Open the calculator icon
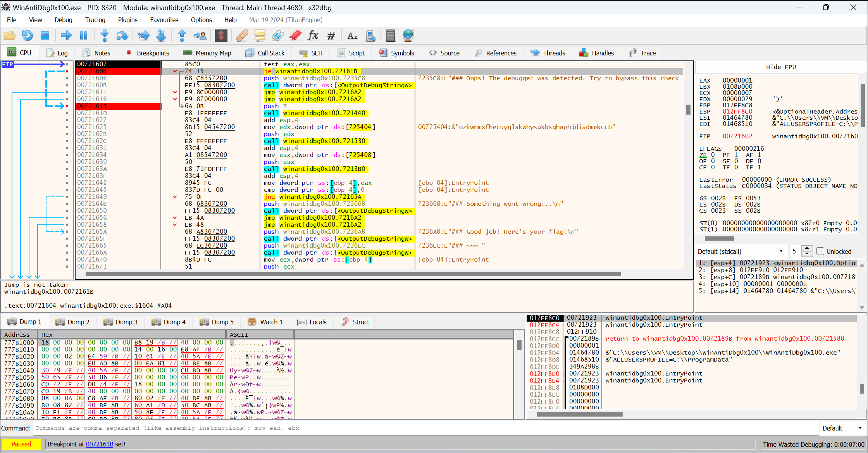The image size is (868, 453). click(x=390, y=36)
